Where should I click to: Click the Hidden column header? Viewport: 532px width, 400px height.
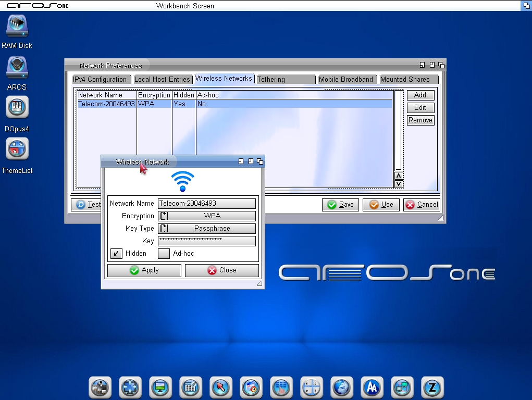point(184,95)
